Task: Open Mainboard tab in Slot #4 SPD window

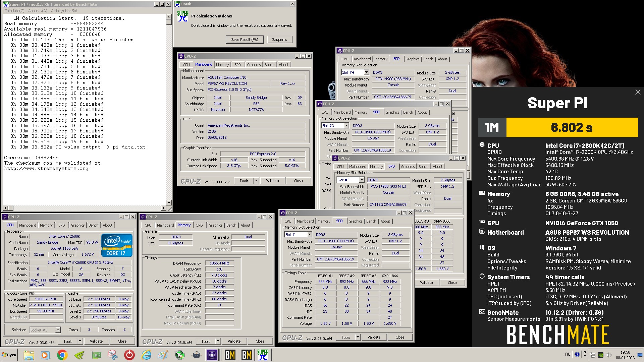Action: [362, 59]
